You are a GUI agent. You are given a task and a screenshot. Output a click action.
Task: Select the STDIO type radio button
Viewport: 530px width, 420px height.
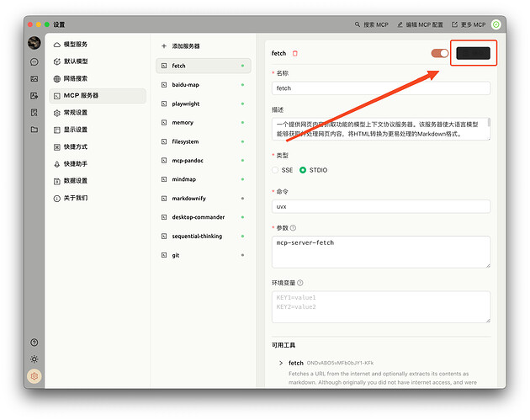click(x=303, y=170)
